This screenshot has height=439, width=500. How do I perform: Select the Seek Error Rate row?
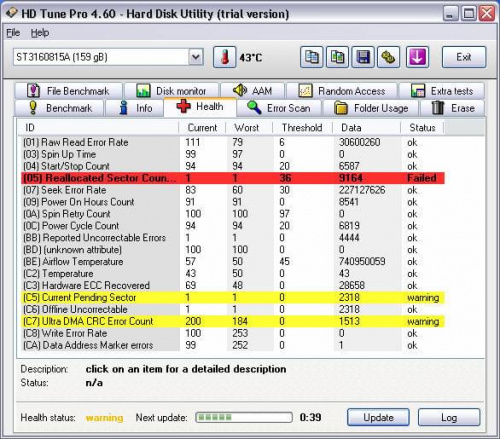tap(232, 190)
